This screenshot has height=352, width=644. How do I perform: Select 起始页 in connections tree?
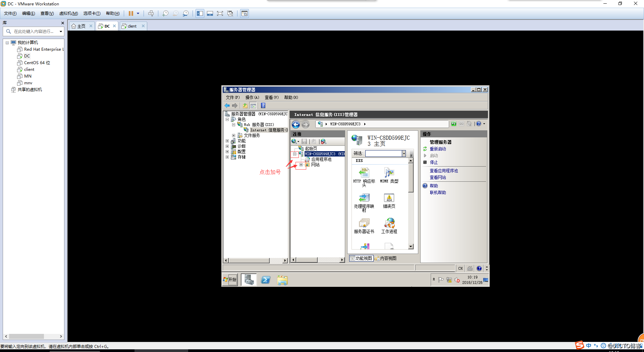pyautogui.click(x=311, y=148)
